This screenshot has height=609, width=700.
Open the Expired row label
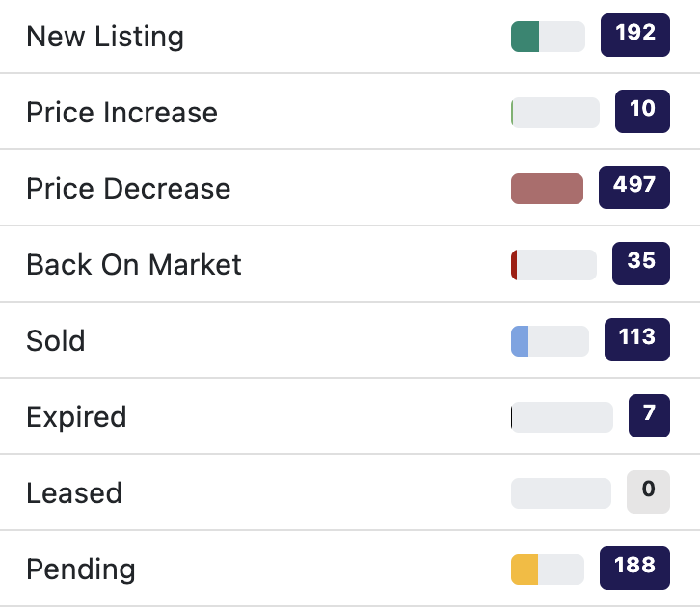[76, 417]
